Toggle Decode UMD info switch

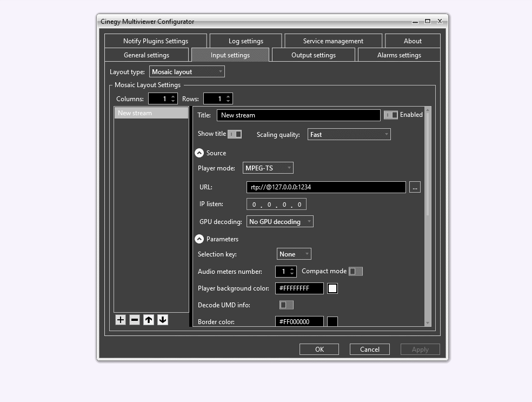287,305
